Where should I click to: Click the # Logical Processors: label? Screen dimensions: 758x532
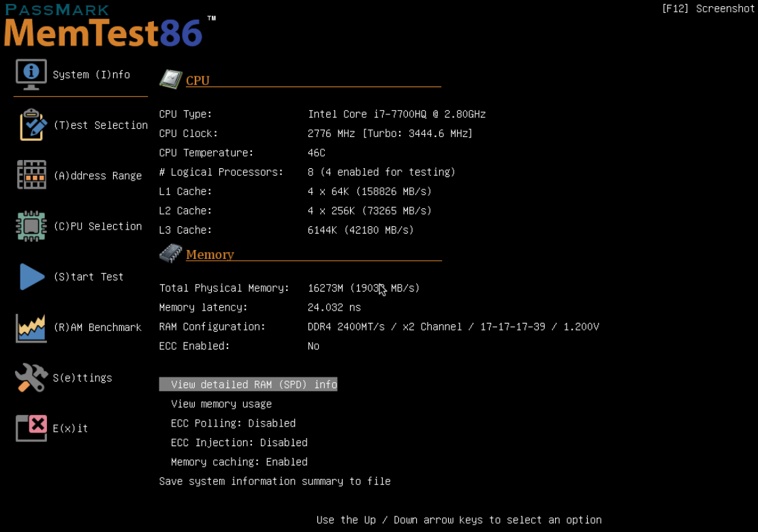221,172
